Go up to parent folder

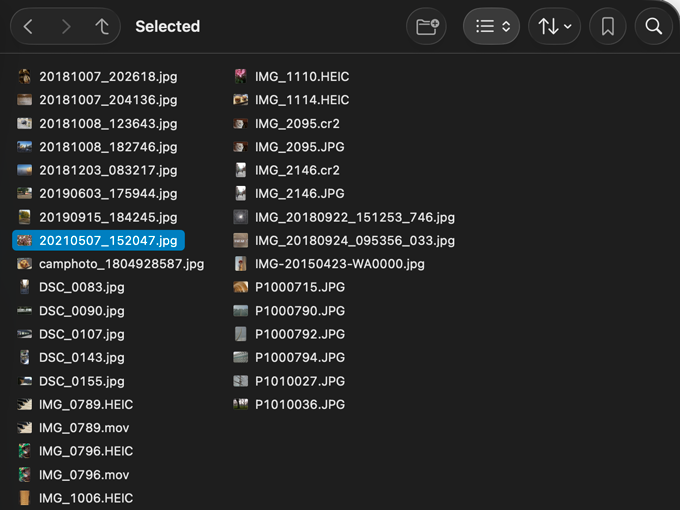click(102, 27)
